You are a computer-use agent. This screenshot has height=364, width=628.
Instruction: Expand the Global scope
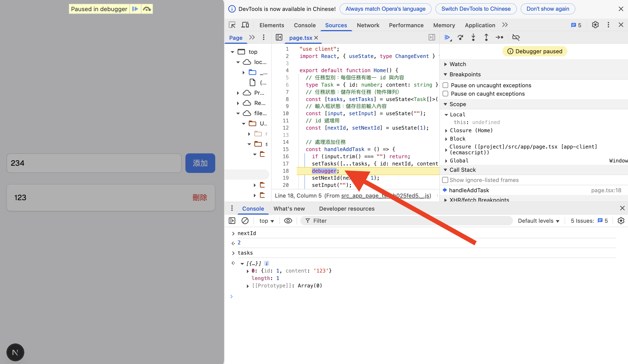pos(446,161)
